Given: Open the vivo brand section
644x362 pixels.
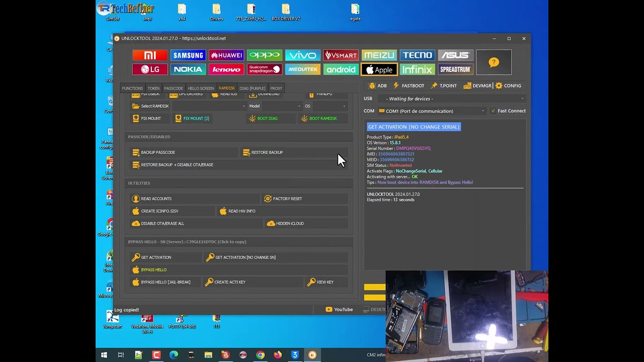Looking at the screenshot, I should click(302, 55).
